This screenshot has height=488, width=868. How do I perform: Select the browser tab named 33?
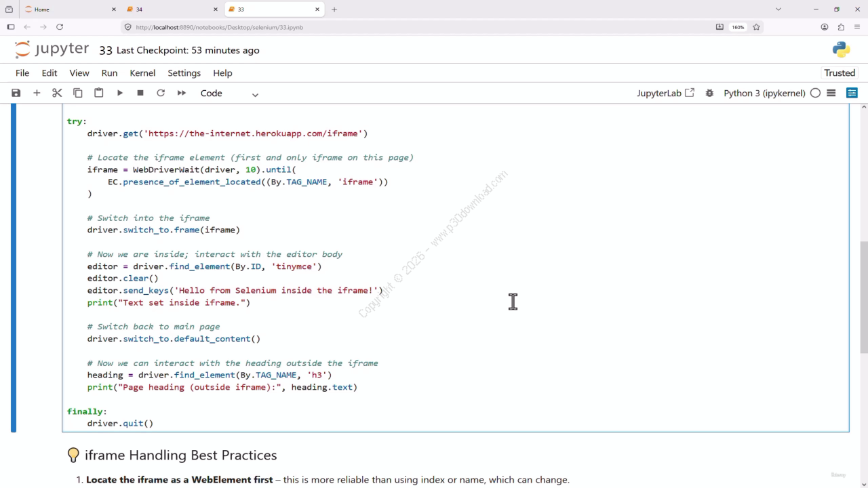coord(274,9)
